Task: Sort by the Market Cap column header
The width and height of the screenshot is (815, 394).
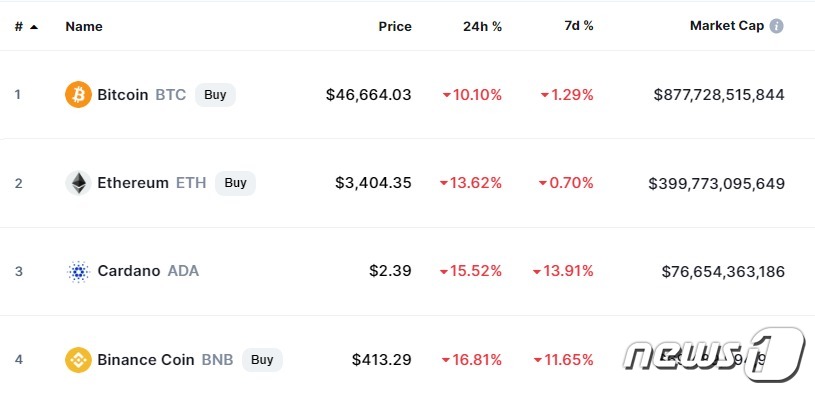Action: tap(727, 26)
